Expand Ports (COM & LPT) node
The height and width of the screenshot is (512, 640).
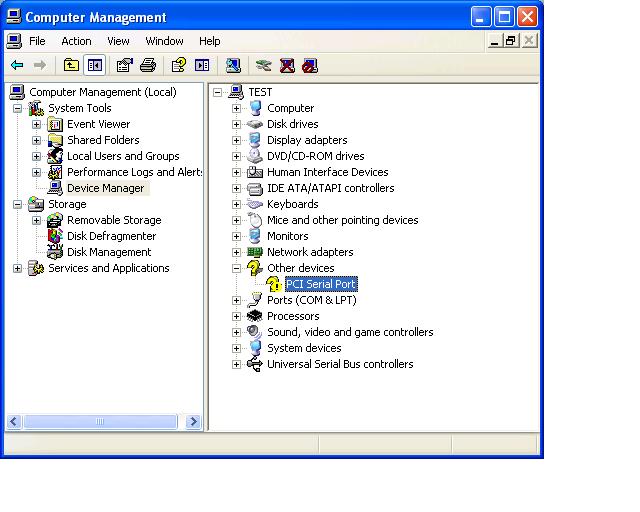[x=237, y=300]
